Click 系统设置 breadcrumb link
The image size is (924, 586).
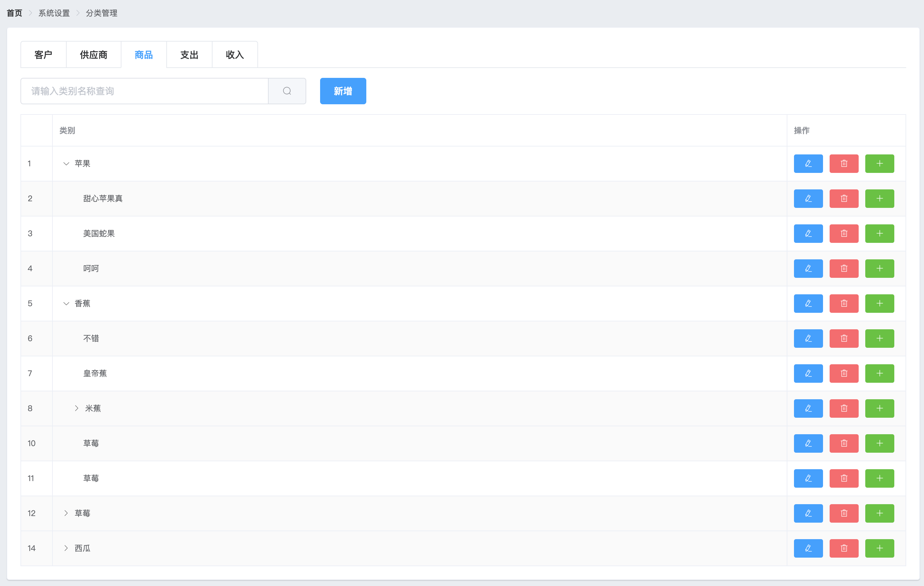pyautogui.click(x=54, y=13)
